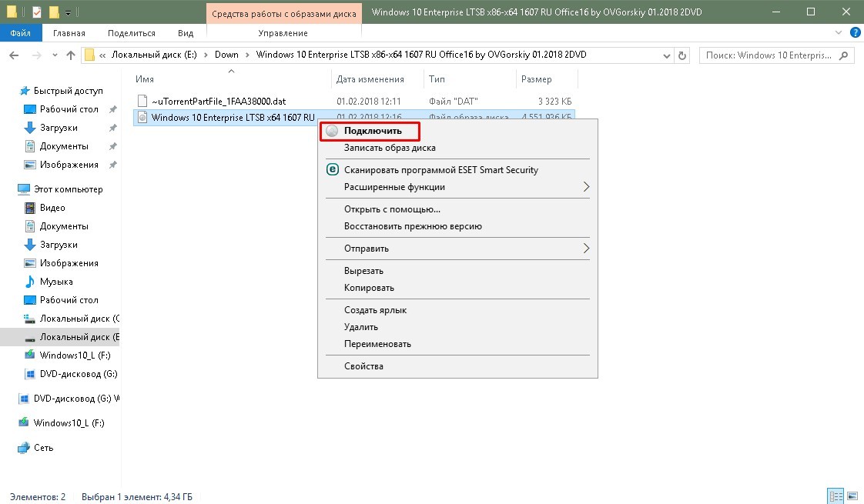
Task: Open pinned Изображения under quick access
Action: (x=69, y=165)
